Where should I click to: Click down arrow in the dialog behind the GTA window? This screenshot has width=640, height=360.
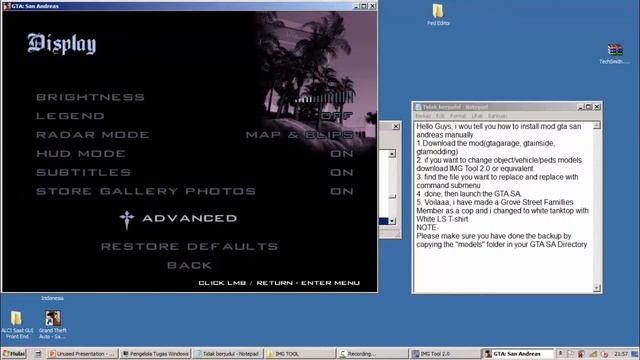click(x=392, y=221)
